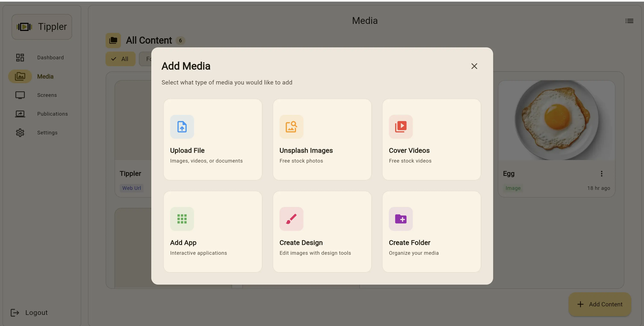Switch to list view using top-right icon
Image resolution: width=644 pixels, height=326 pixels.
pyautogui.click(x=629, y=21)
